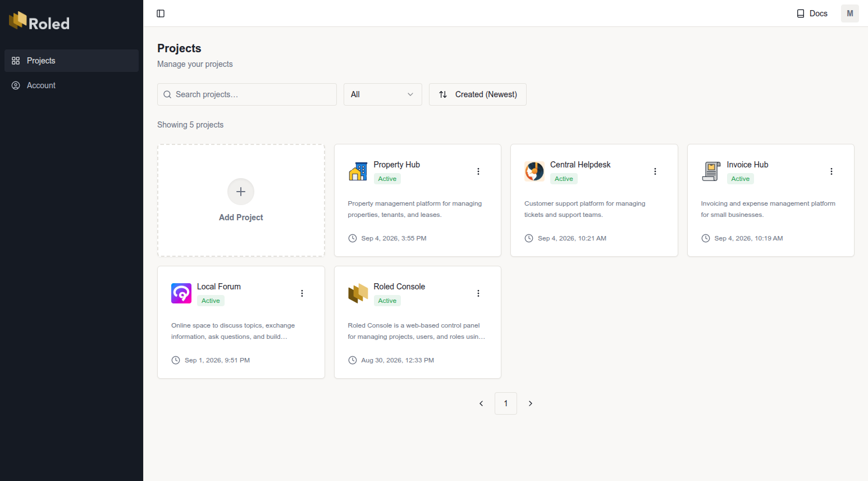Click the Property Hub building icon

358,171
